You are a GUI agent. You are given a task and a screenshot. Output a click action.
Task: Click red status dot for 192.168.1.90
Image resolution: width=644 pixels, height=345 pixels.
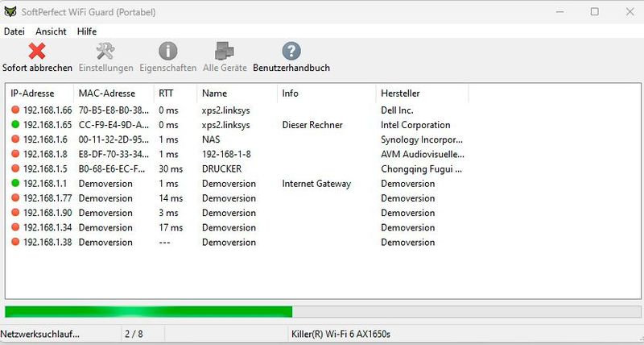(x=15, y=212)
